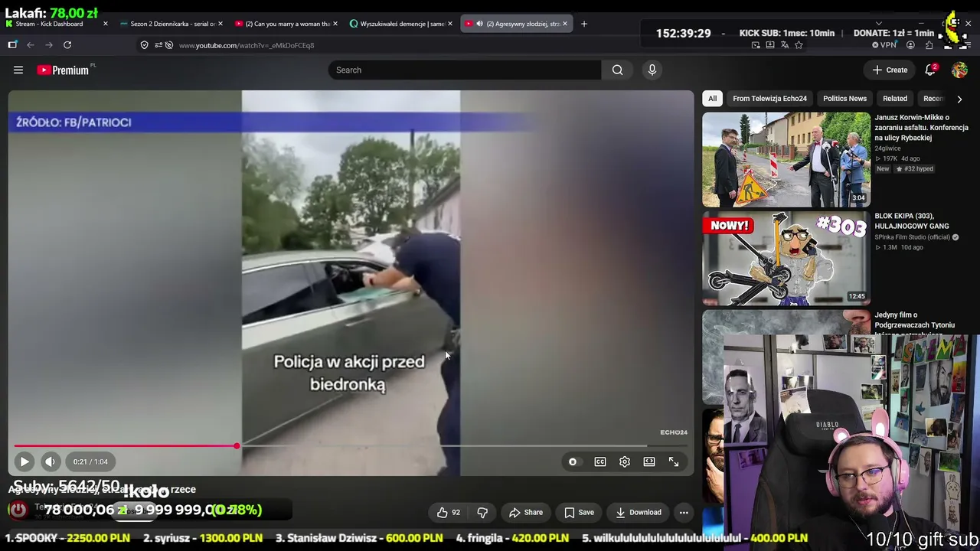Go forward in browser history
This screenshot has width=980, height=551.
(x=49, y=45)
